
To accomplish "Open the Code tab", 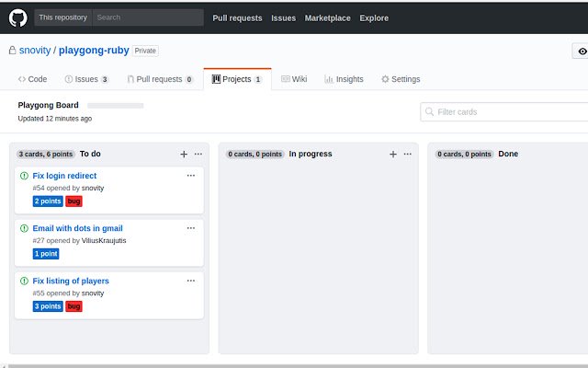I will click(33, 79).
